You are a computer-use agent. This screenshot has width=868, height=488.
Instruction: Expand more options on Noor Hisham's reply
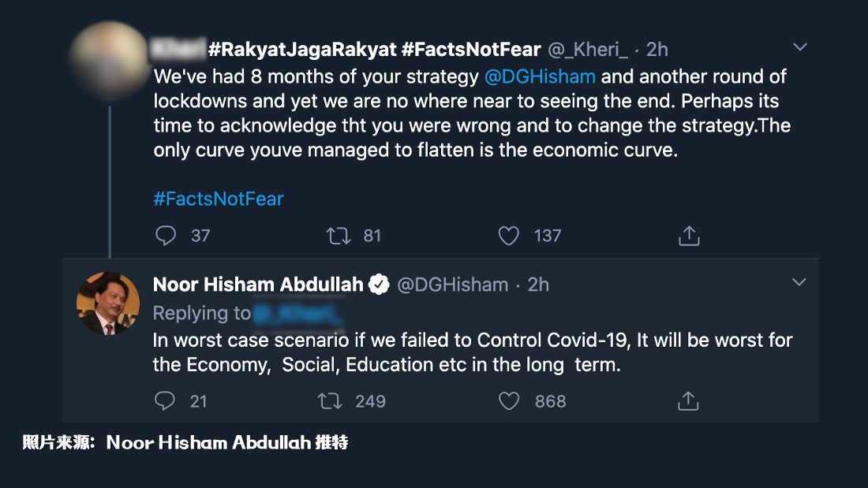(x=799, y=282)
